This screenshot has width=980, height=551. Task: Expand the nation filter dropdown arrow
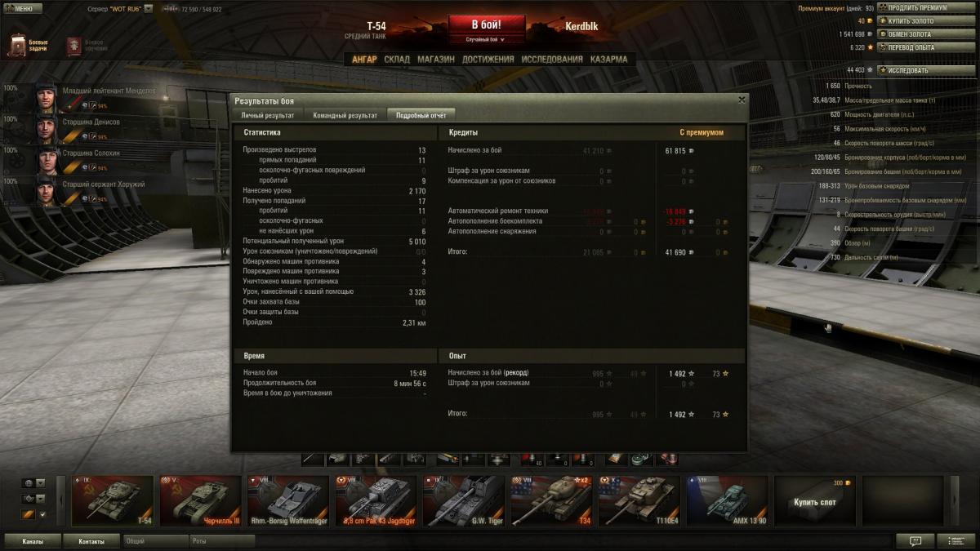coord(40,483)
